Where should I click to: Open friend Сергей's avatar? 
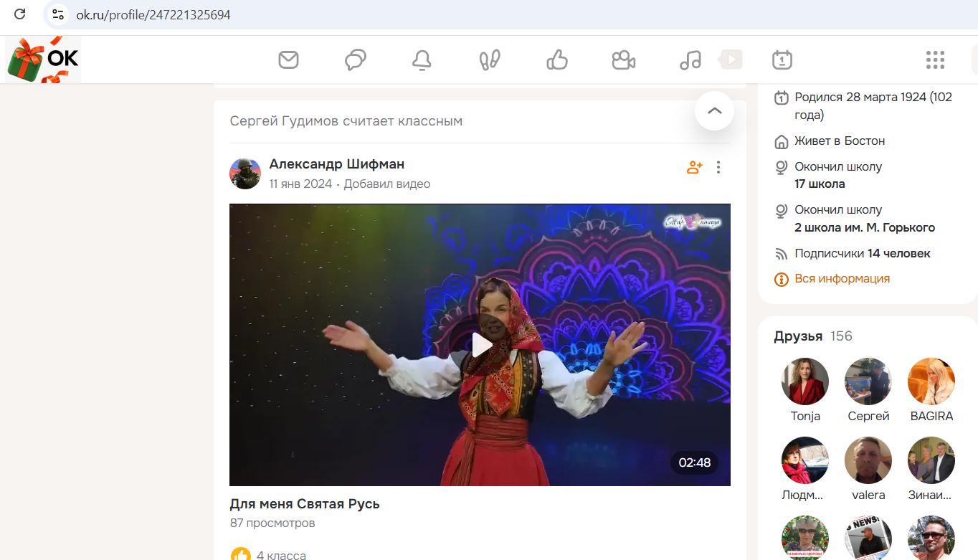868,381
